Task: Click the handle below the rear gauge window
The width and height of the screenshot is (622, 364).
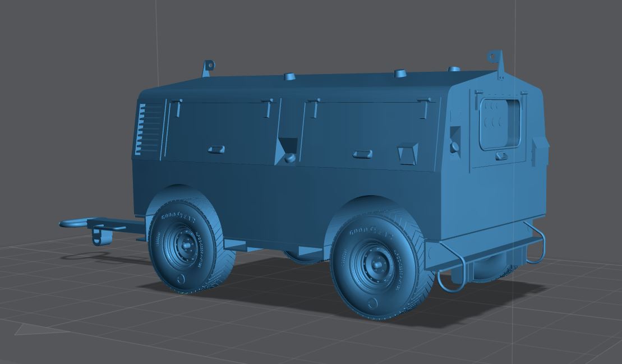Action: (501, 156)
